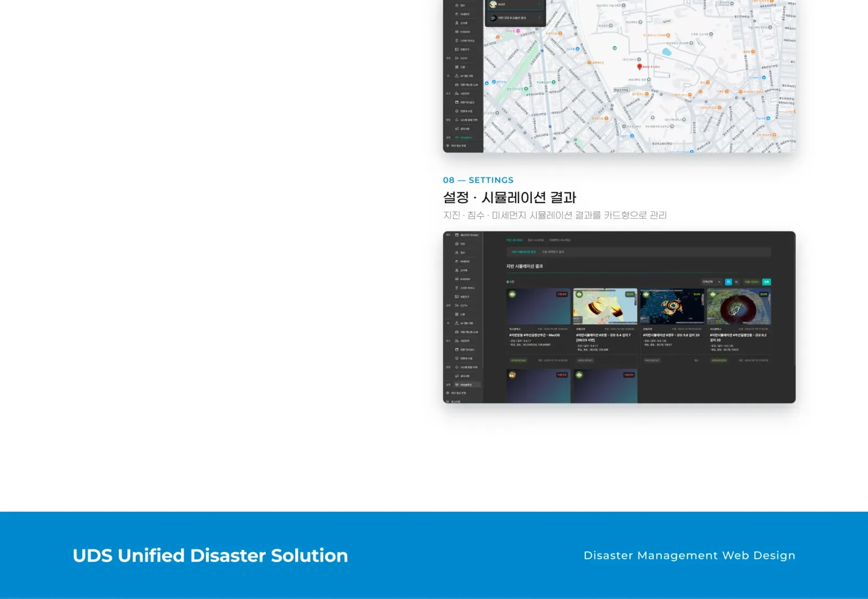868x599 pixels.
Task: Expand the 대전 규모 6 row chevron
Action: 539,18
